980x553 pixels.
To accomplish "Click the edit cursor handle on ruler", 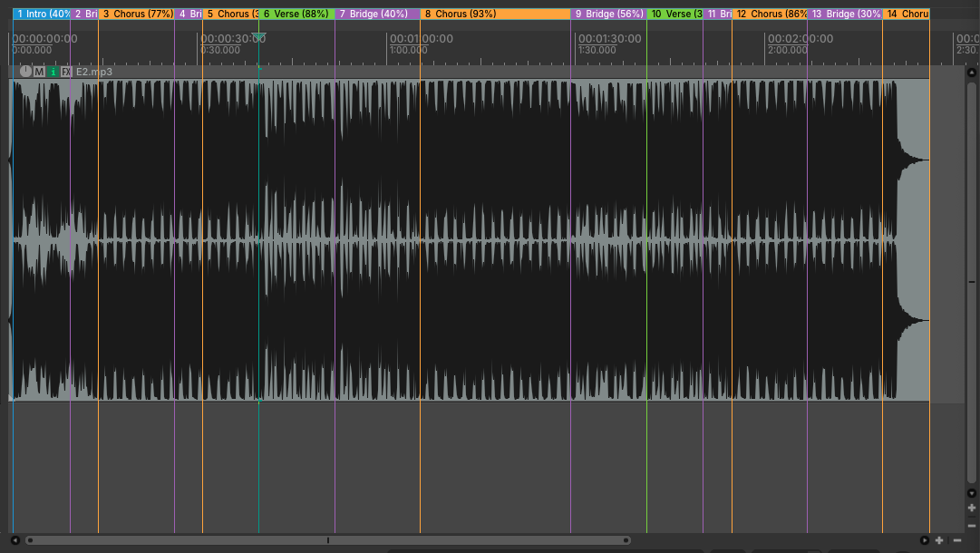I will 258,37.
